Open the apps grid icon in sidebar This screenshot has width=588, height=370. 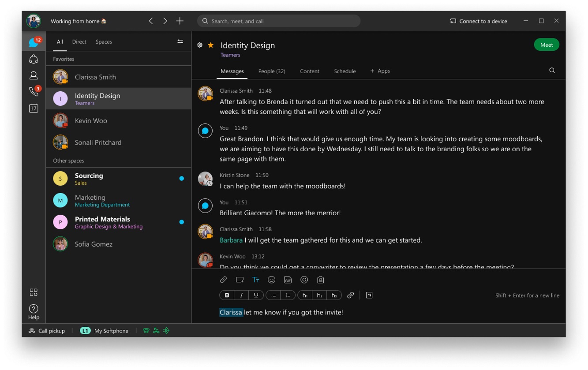click(34, 292)
